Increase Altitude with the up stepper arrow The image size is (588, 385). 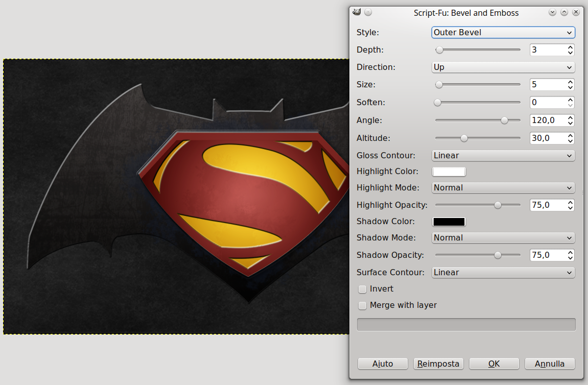click(570, 136)
